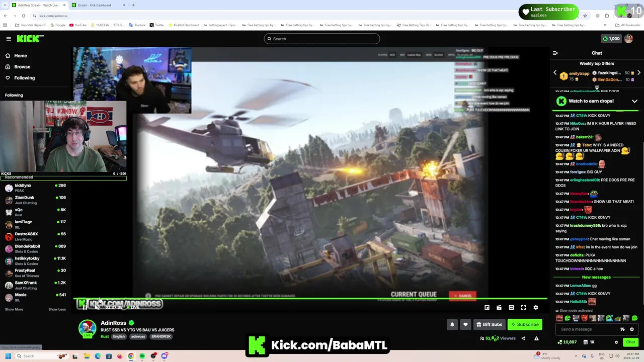Screen dimensions: 644x362
Task: Open a new browser tab
Action: [133, 5]
